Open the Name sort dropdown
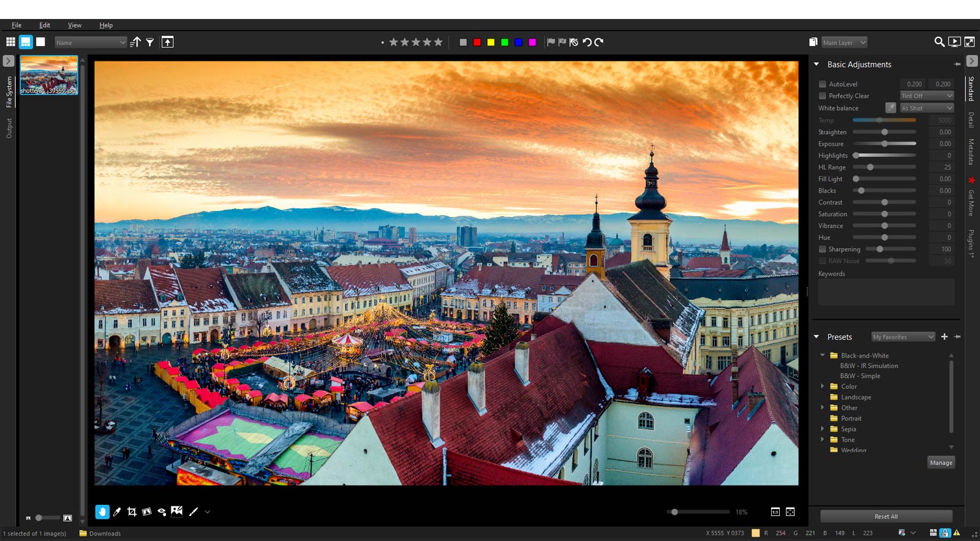The height and width of the screenshot is (541, 980). [91, 42]
